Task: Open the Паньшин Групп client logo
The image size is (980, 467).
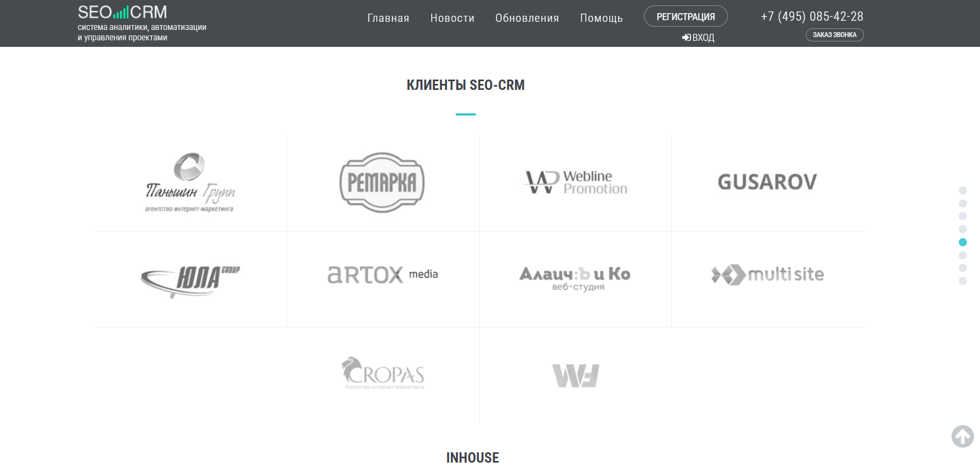Action: tap(190, 183)
